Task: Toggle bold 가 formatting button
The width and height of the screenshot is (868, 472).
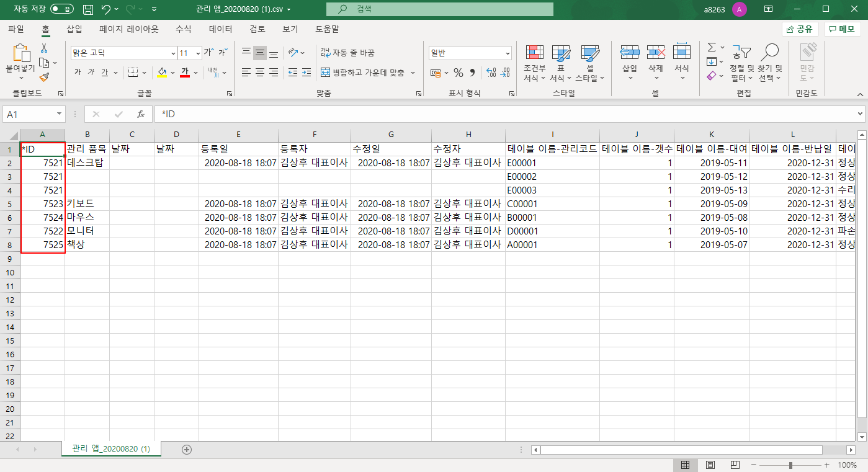Action: click(78, 73)
